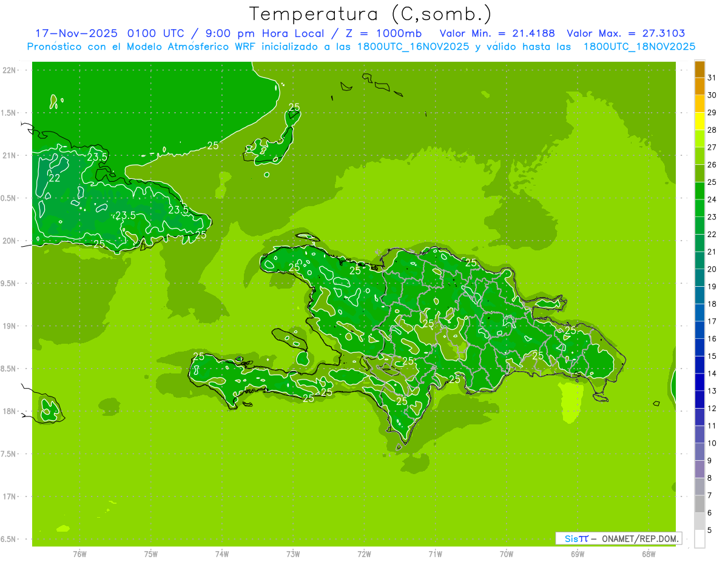The height and width of the screenshot is (562, 728).
Task: Click the "Temperatura (C,somb.)" map title
Action: click(x=370, y=13)
